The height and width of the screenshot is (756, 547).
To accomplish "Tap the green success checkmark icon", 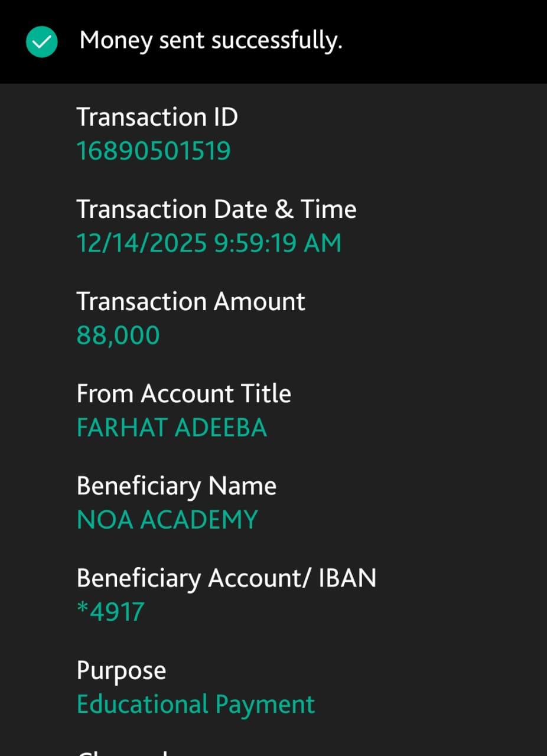I will click(42, 42).
